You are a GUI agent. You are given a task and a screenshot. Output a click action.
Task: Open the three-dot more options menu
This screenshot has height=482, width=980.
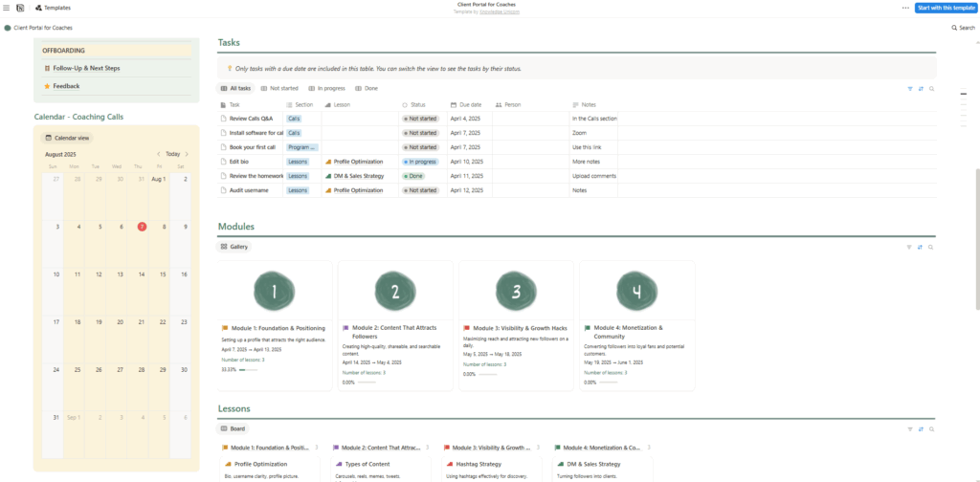pyautogui.click(x=905, y=8)
